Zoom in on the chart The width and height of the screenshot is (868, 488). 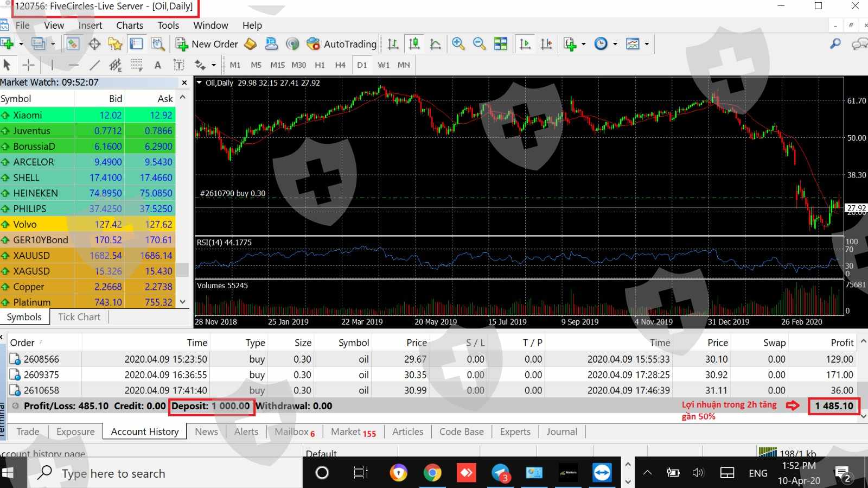(458, 44)
